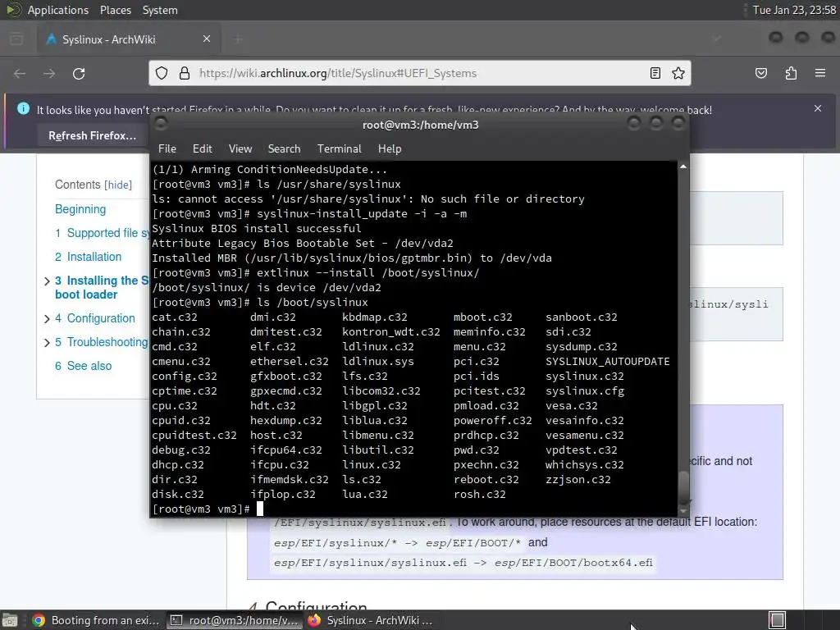Open the terminal Help menu
The height and width of the screenshot is (630, 840).
(x=390, y=149)
